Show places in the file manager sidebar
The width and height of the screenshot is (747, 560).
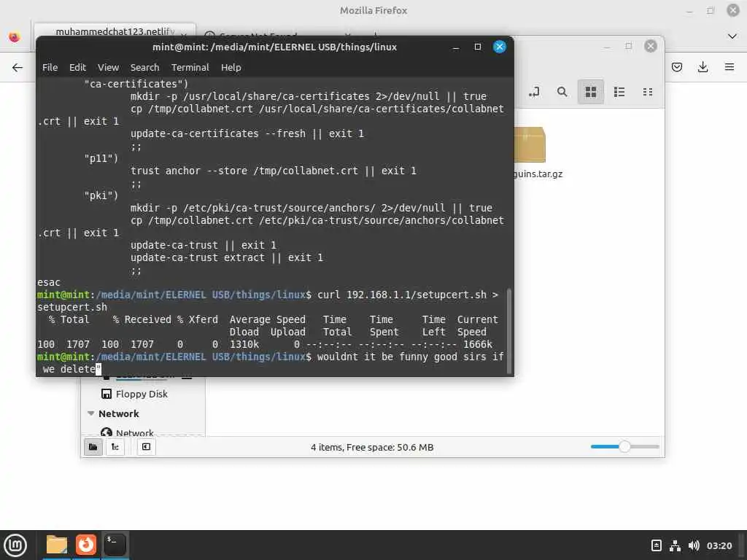pos(93,447)
